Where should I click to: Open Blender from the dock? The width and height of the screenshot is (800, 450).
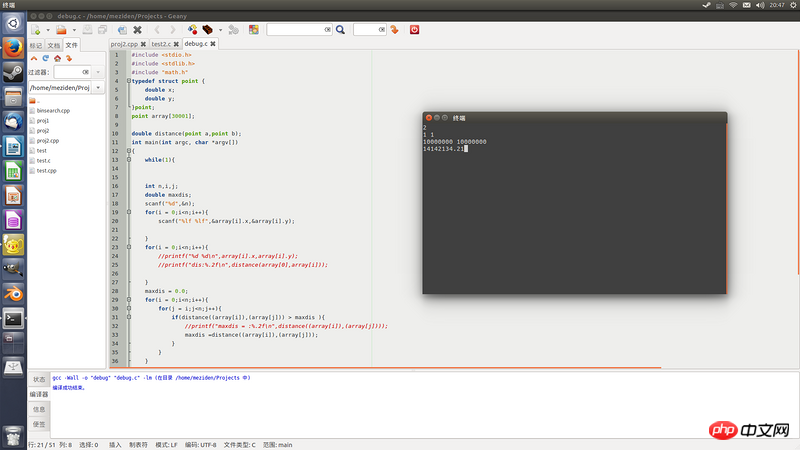click(13, 294)
